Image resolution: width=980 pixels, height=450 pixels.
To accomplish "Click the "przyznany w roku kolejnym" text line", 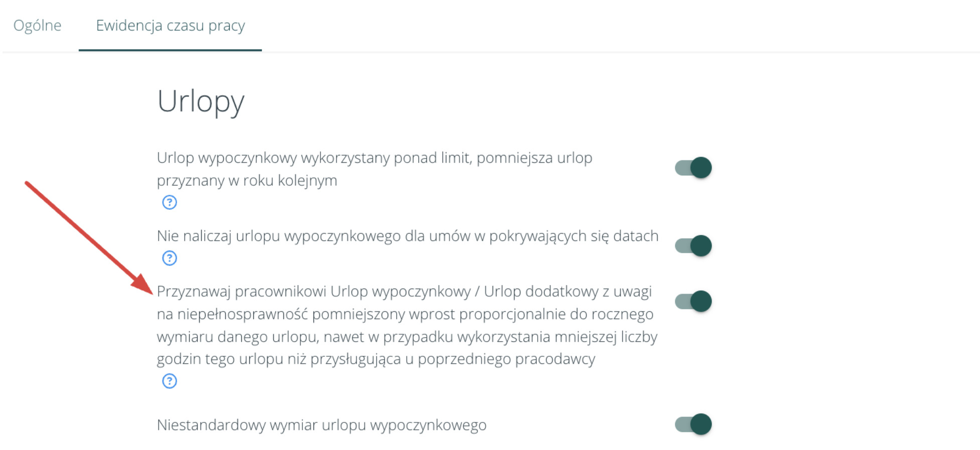I will (247, 180).
